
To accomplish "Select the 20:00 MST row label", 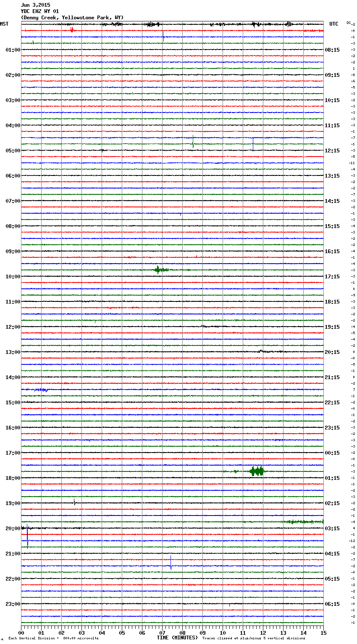I will (x=13, y=529).
